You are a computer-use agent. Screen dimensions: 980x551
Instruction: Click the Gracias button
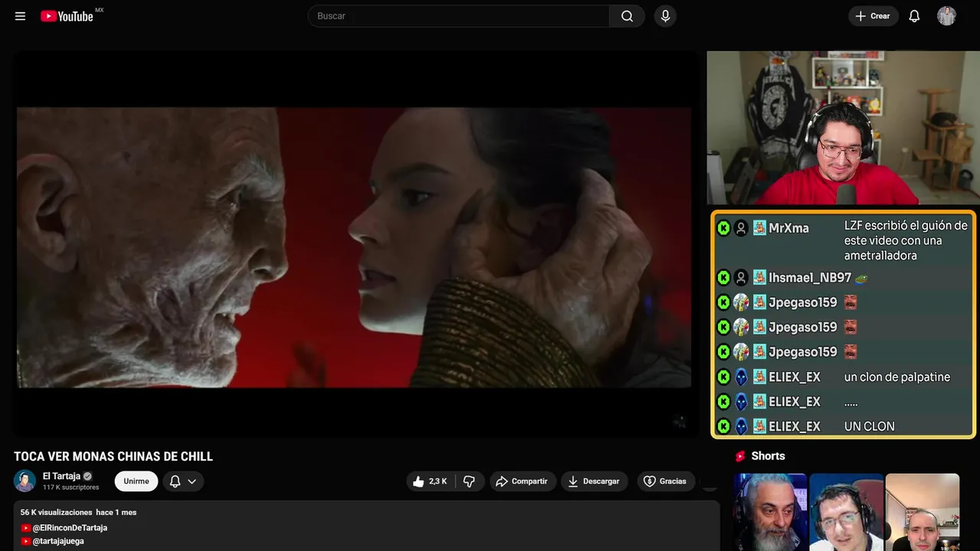[x=665, y=481]
